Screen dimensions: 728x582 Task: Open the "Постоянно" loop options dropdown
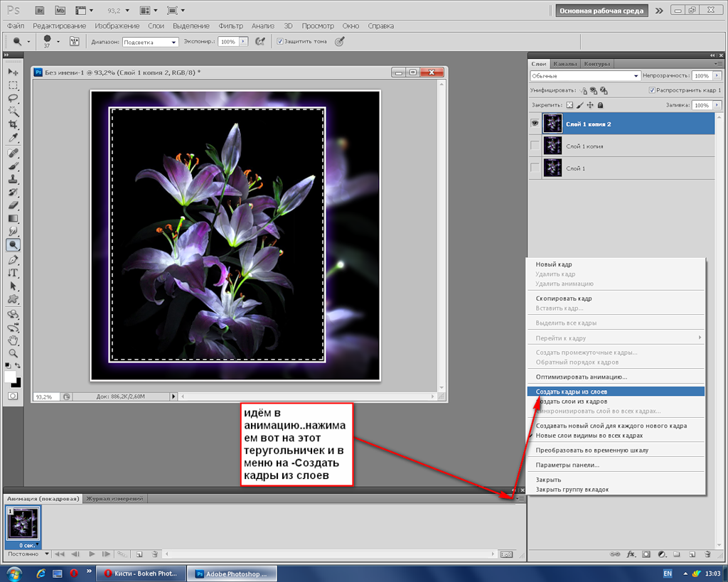point(28,554)
